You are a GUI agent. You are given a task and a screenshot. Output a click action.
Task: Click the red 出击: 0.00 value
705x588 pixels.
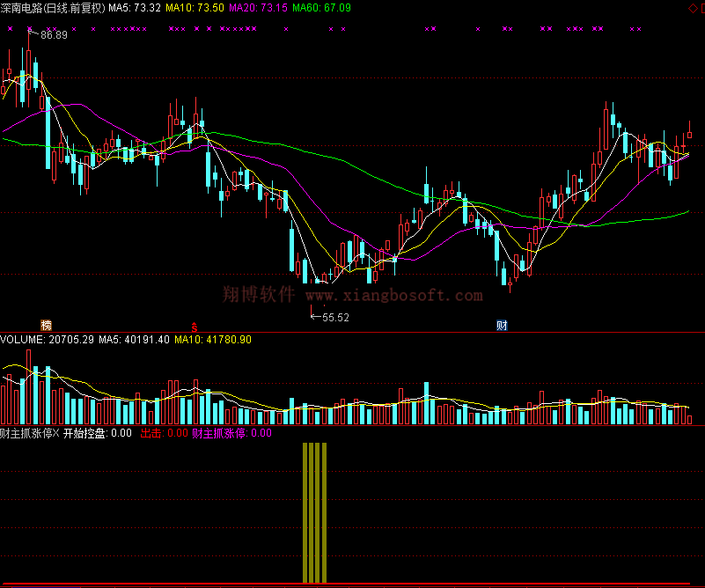click(164, 433)
